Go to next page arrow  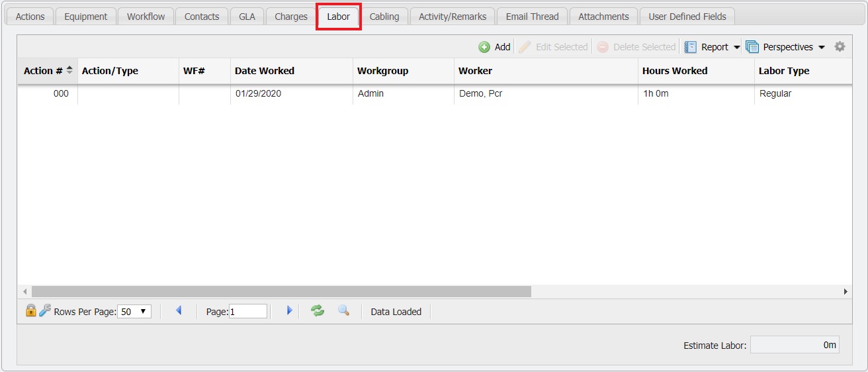pyautogui.click(x=289, y=310)
